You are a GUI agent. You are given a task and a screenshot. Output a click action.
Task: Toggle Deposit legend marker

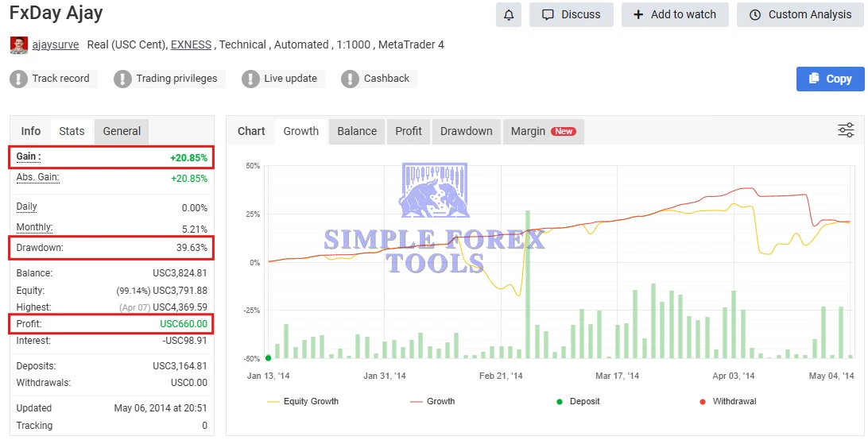tap(579, 401)
